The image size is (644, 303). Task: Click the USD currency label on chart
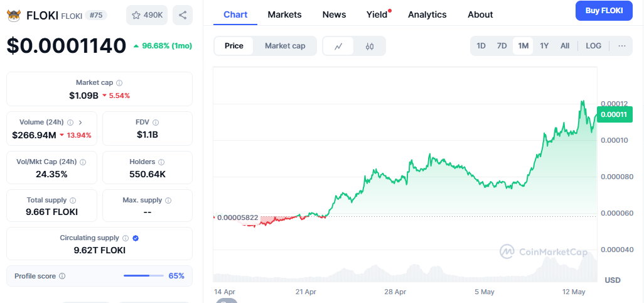pyautogui.click(x=613, y=280)
